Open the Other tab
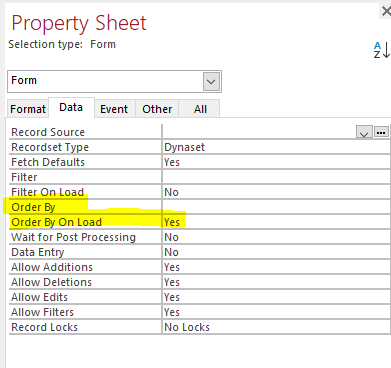Image resolution: width=391 pixels, height=368 pixels. [157, 109]
